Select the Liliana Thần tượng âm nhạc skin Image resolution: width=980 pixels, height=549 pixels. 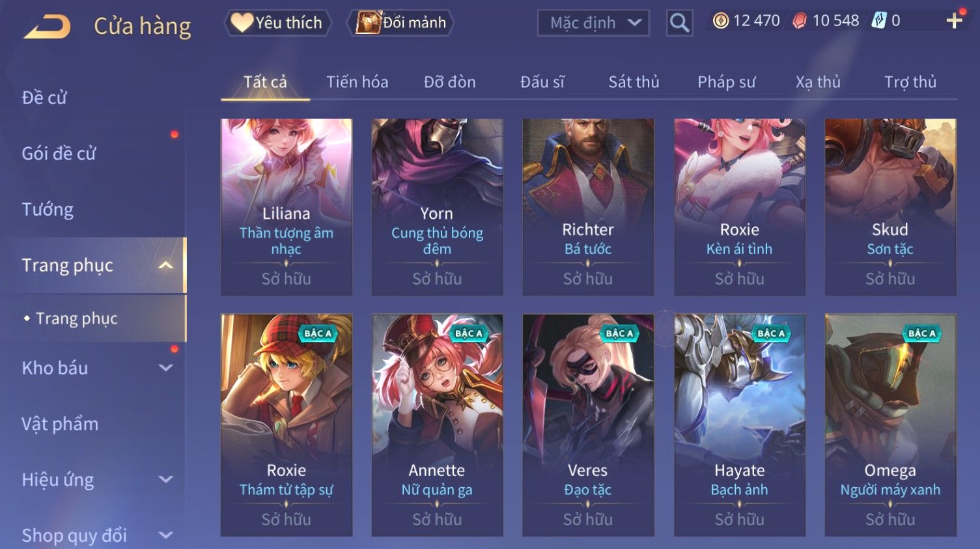coord(287,207)
